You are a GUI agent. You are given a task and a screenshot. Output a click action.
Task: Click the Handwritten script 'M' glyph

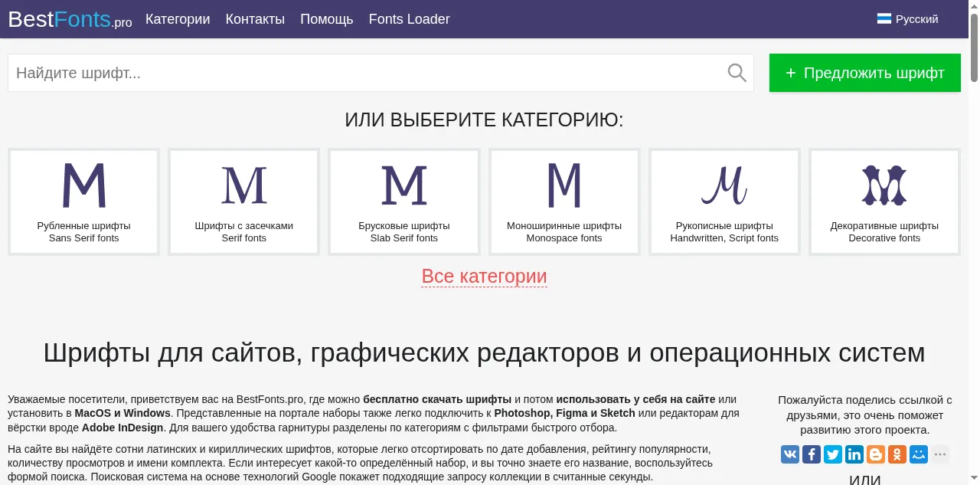pos(724,185)
